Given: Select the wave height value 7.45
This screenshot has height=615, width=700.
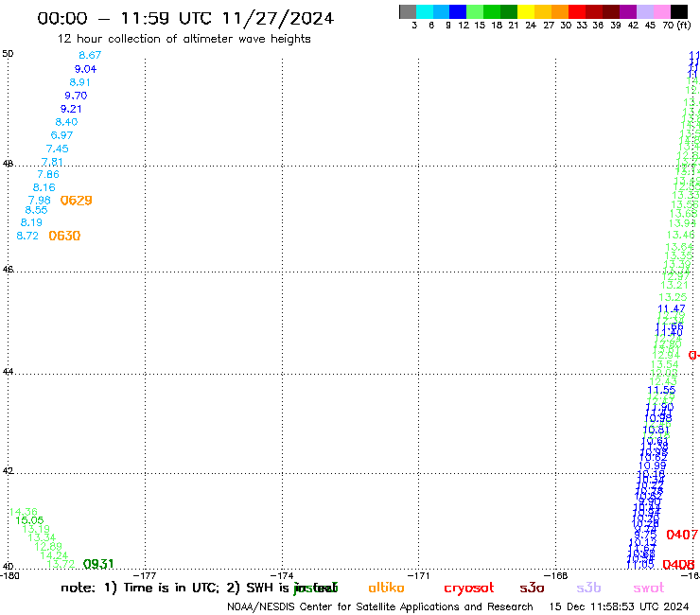Looking at the screenshot, I should click(x=57, y=149).
